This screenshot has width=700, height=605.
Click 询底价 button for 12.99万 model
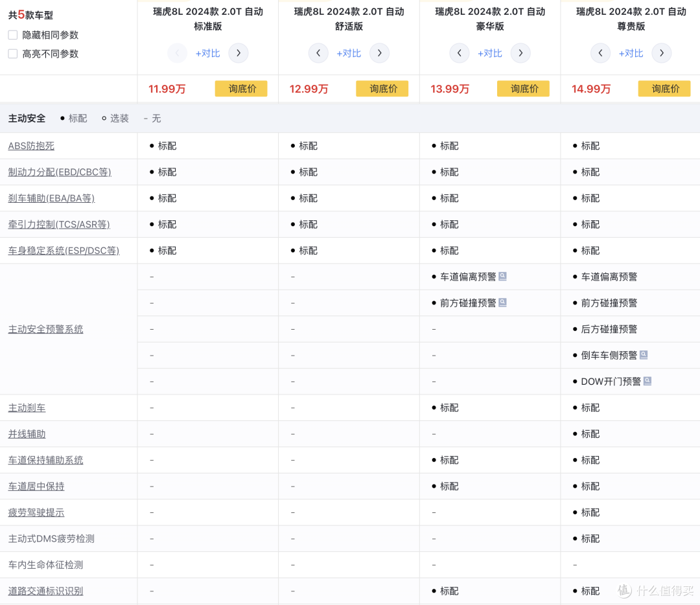(382, 89)
